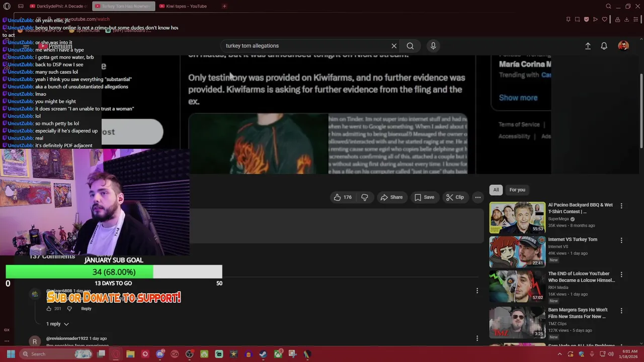Click the send flow arrow icon
This screenshot has width=644, height=362.
[x=595, y=19]
